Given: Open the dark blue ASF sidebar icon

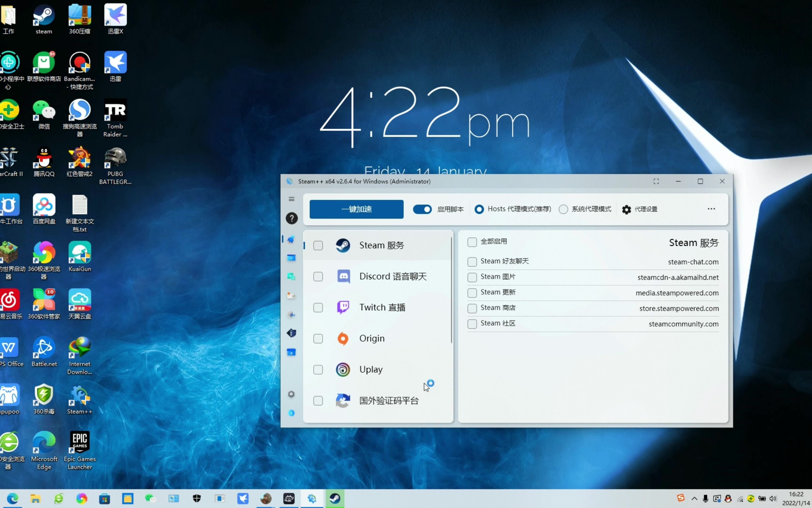Looking at the screenshot, I should click(x=291, y=333).
